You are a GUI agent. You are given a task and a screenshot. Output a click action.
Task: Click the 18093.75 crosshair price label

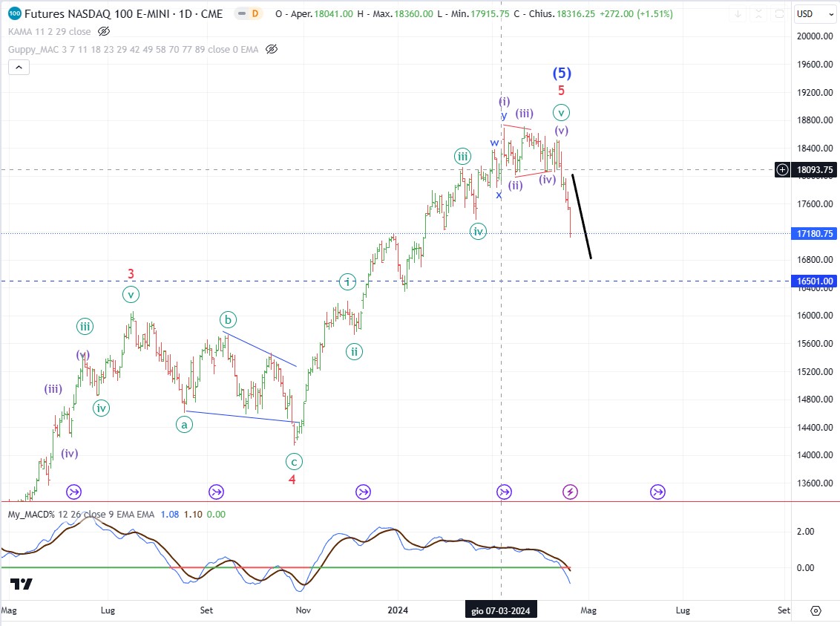814,170
